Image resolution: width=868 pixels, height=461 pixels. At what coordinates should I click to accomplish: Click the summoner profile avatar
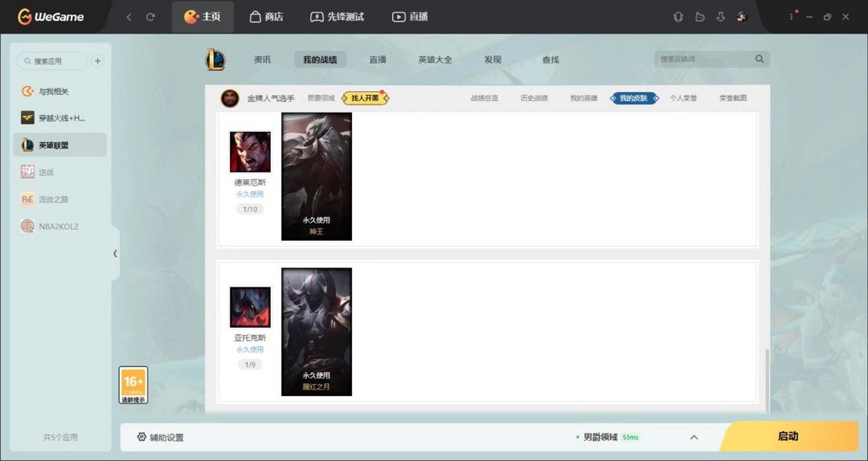tap(230, 98)
